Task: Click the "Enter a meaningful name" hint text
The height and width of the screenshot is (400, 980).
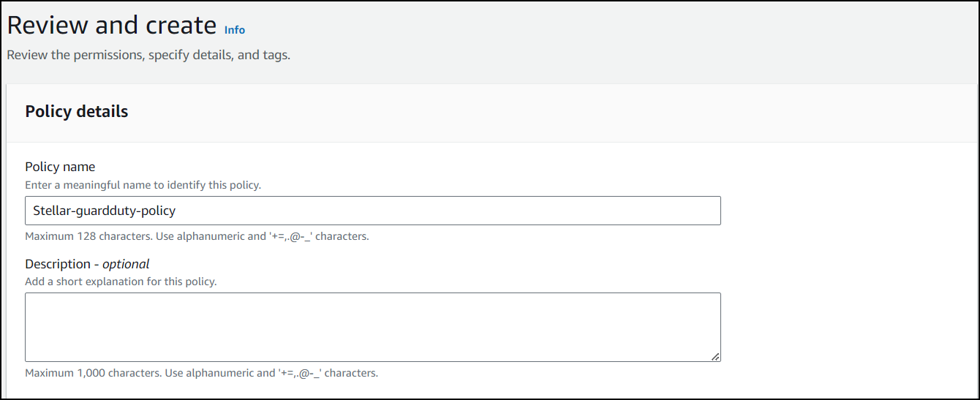Action: 143,186
